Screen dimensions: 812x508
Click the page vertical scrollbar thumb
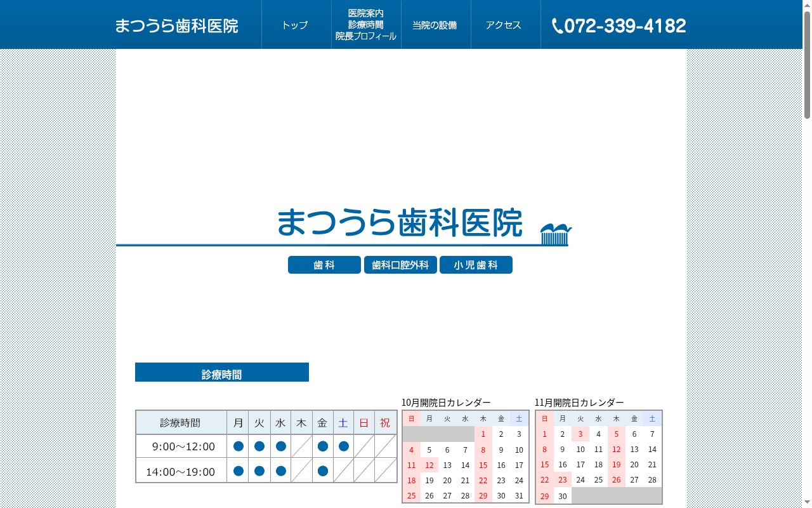(807, 65)
